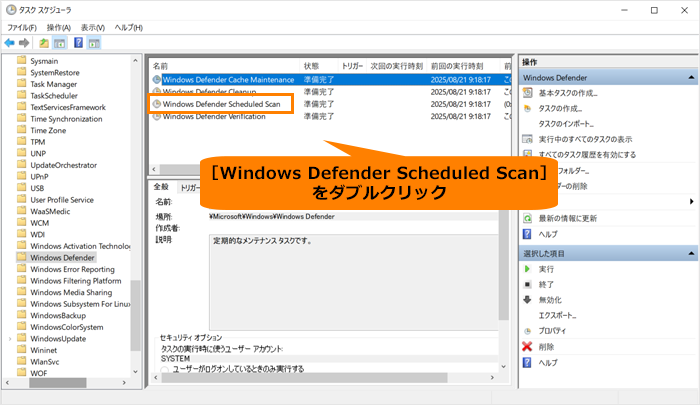Click the location field ¥Microsoft¥Windows¥Windows Defender
Screen dimensions: 700x405
click(353, 217)
